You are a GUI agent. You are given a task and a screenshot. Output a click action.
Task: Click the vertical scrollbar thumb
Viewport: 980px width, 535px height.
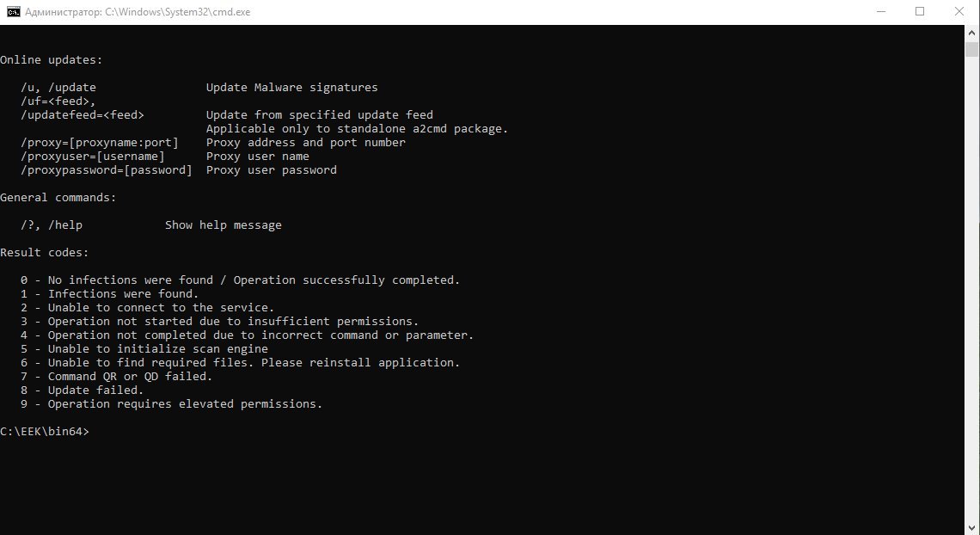click(x=972, y=49)
